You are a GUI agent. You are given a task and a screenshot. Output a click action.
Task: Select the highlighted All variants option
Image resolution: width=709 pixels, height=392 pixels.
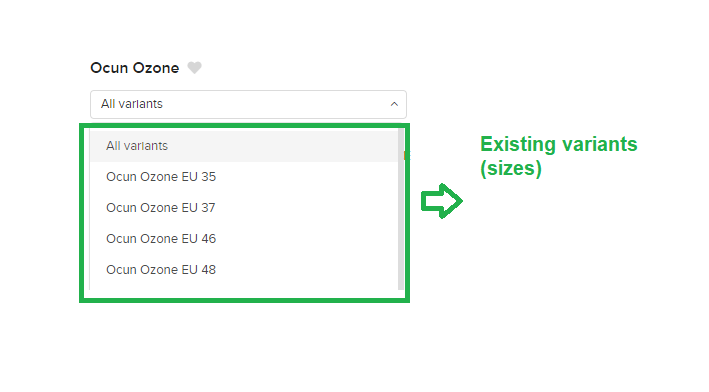click(x=244, y=146)
